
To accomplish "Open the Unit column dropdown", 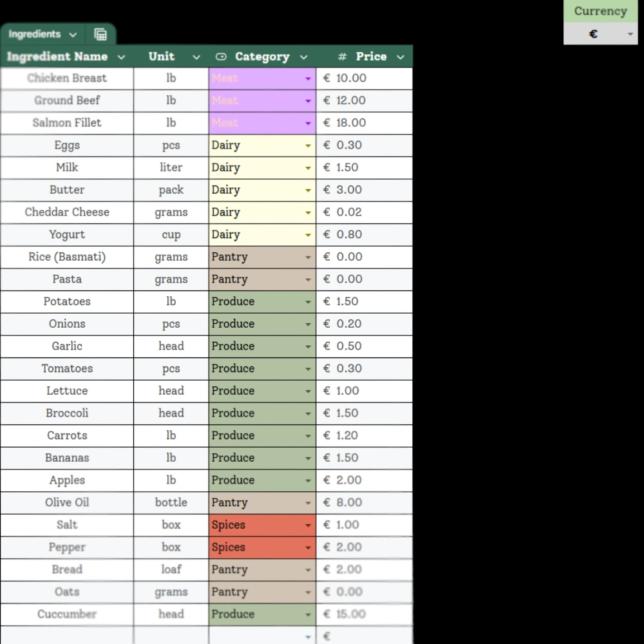I will [196, 57].
